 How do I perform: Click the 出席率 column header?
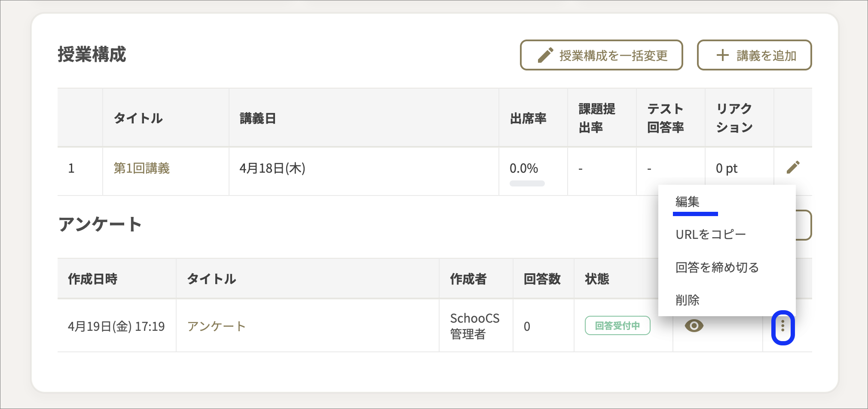(528, 118)
